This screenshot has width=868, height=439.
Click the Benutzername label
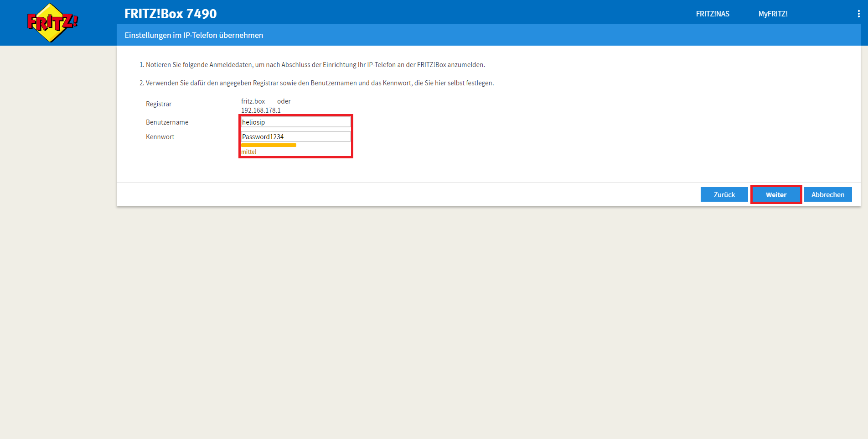coord(167,122)
